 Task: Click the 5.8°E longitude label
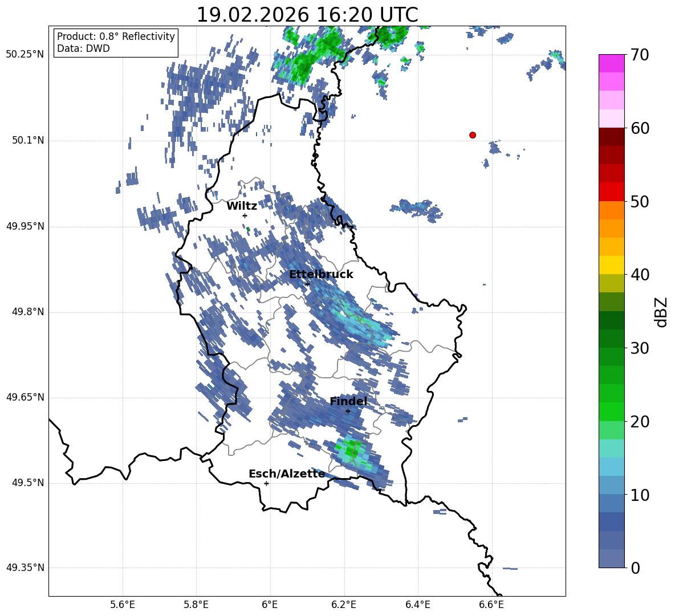click(196, 605)
